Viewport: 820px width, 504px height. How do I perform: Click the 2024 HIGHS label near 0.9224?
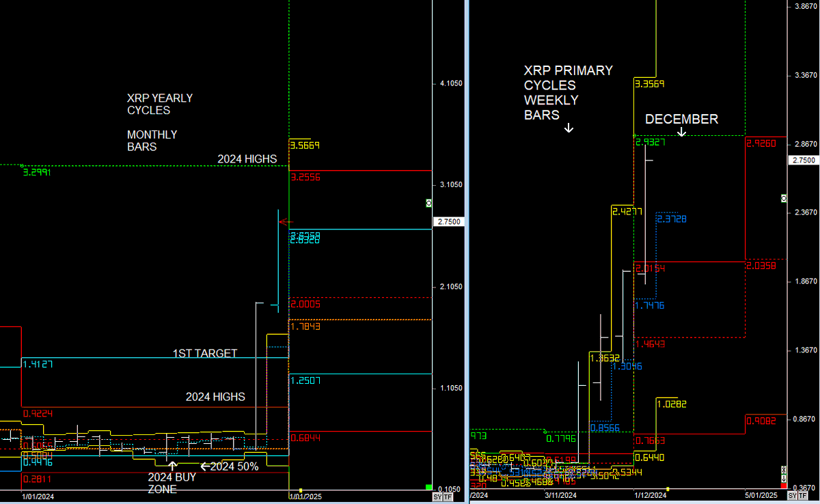tap(215, 396)
